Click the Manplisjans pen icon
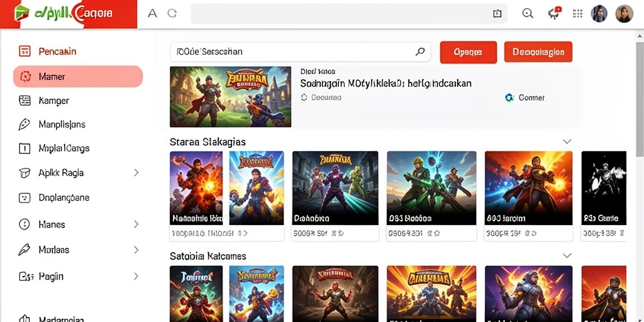644x322 pixels. (25, 124)
